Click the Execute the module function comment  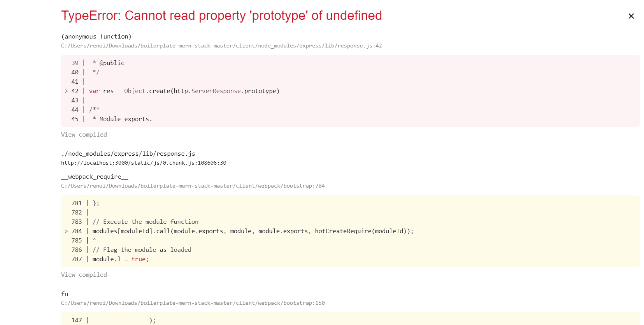point(145,222)
